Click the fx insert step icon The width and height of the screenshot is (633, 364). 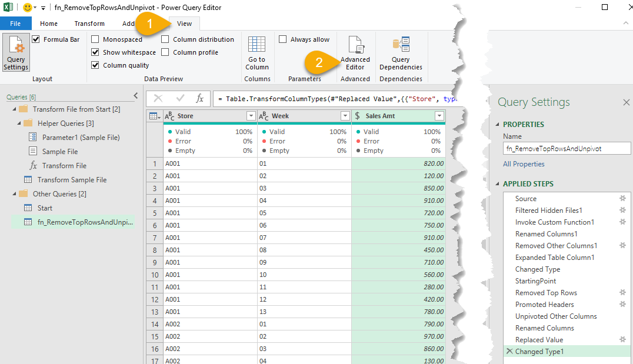click(x=200, y=98)
